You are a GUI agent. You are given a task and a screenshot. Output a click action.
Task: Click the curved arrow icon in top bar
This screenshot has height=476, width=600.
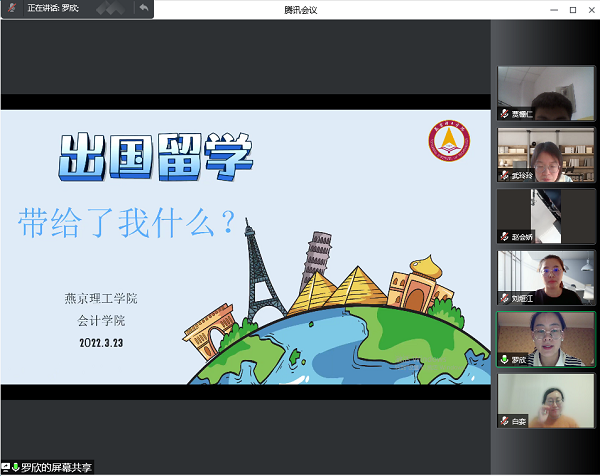pyautogui.click(x=143, y=8)
